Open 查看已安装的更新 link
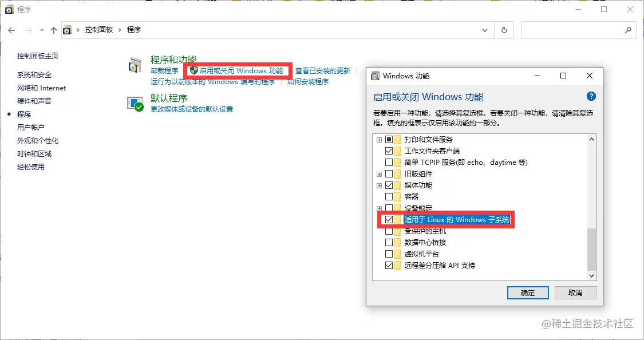Screen dimensions: 644x340 coord(323,70)
